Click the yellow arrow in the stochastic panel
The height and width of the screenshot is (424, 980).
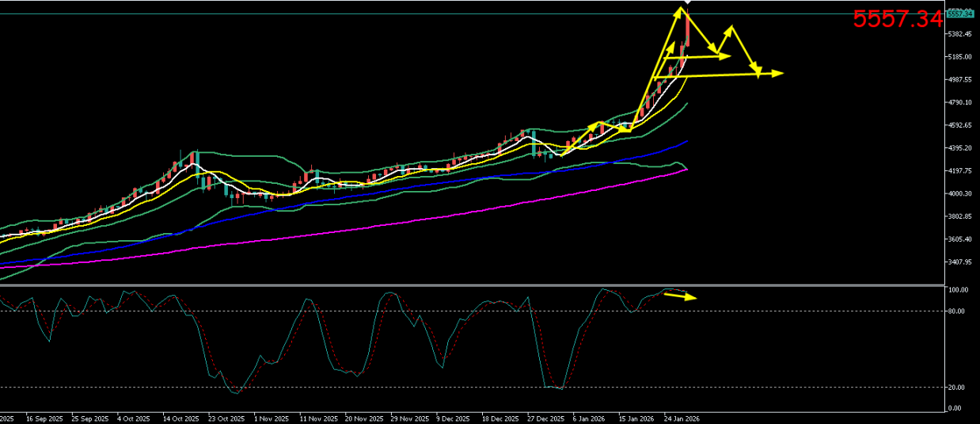[680, 296]
